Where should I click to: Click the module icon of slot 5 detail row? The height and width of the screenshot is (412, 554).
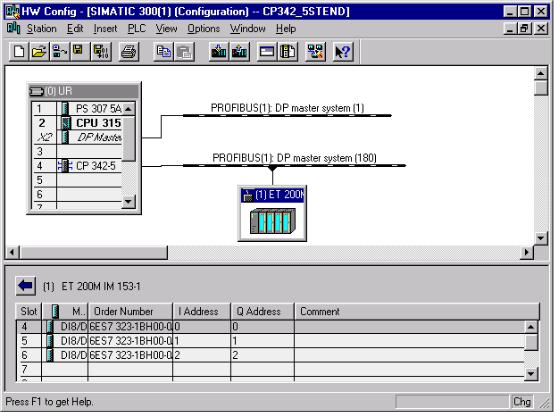[x=51, y=341]
